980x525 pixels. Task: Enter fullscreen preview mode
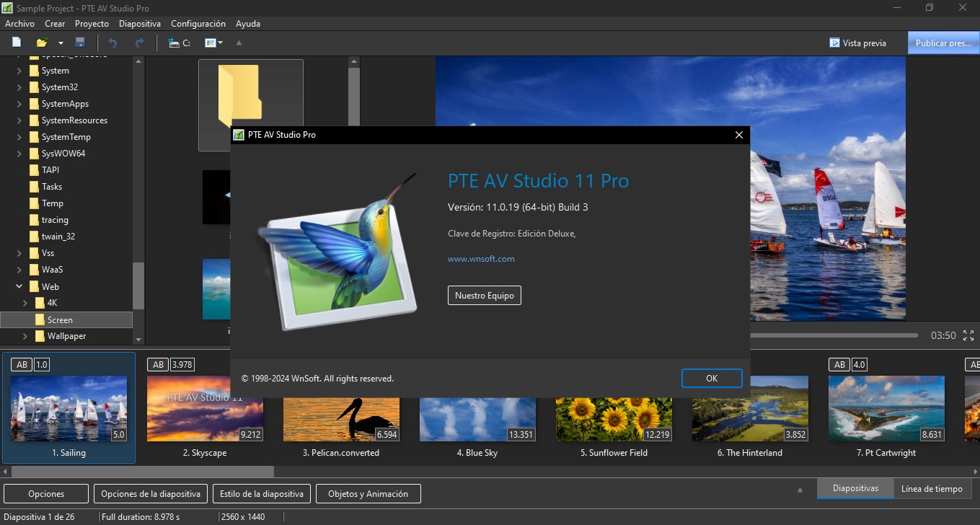pyautogui.click(x=968, y=335)
